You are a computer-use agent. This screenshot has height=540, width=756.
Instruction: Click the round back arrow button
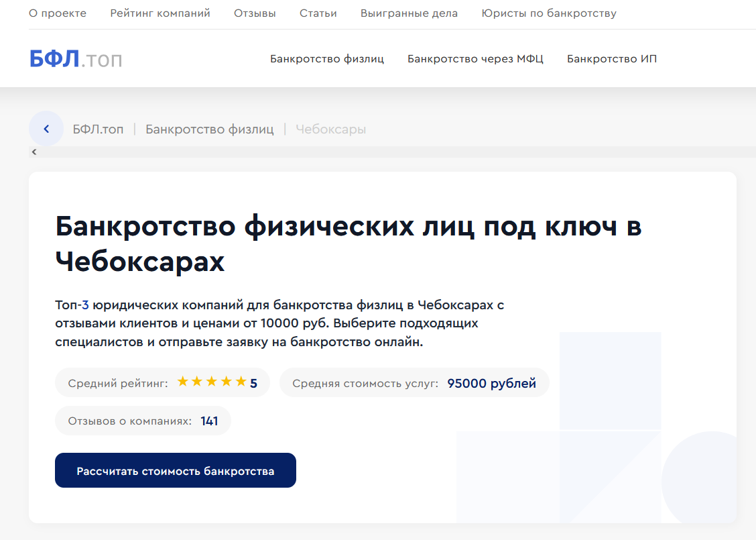[x=46, y=128]
